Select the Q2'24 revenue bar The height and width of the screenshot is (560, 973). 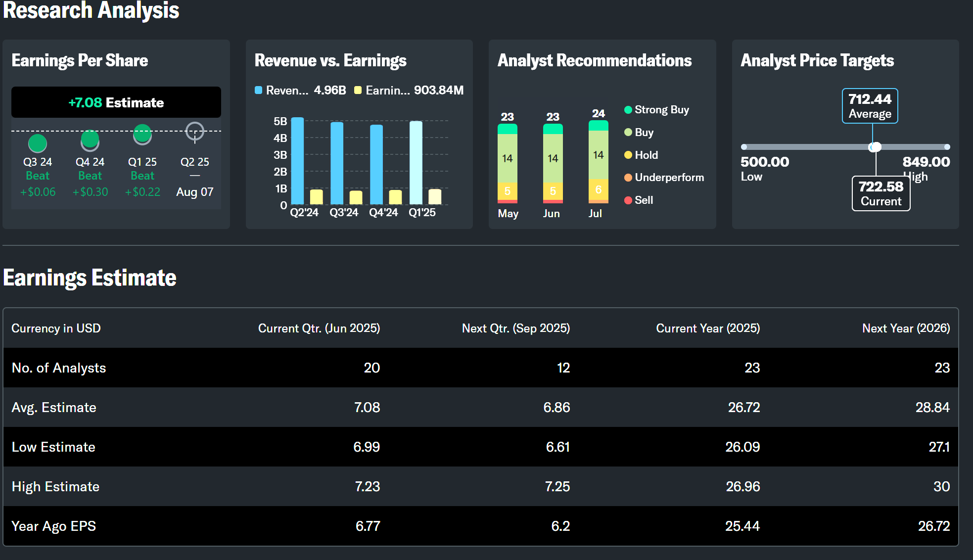[x=297, y=161]
